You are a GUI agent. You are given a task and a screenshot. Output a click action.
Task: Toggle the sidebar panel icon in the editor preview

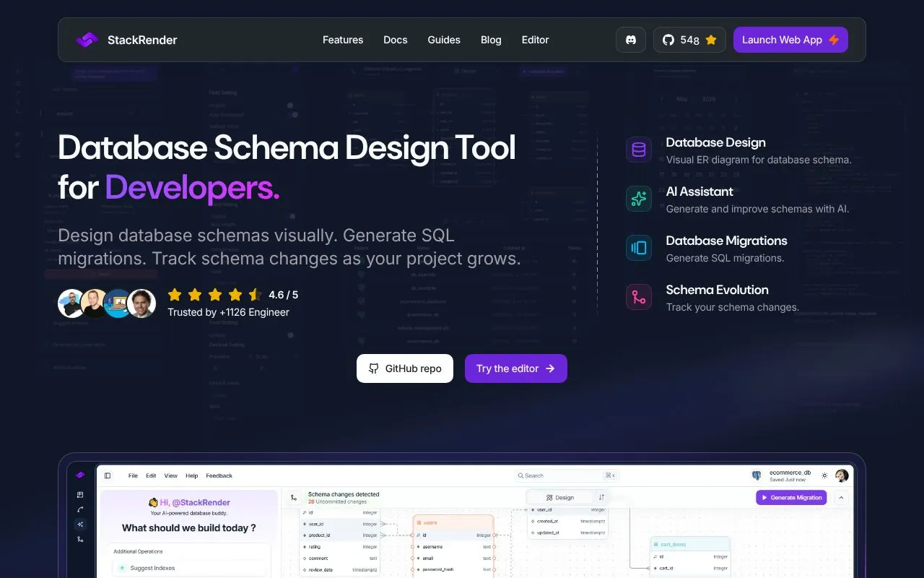tap(108, 475)
